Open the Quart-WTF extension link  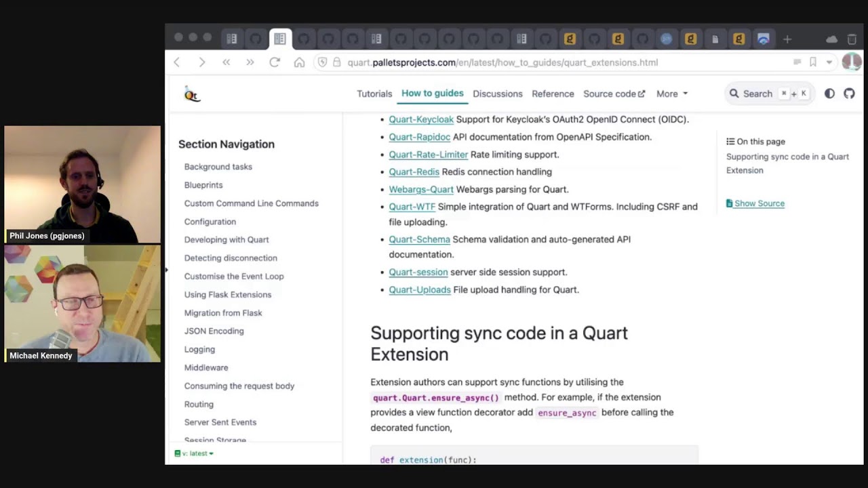412,207
